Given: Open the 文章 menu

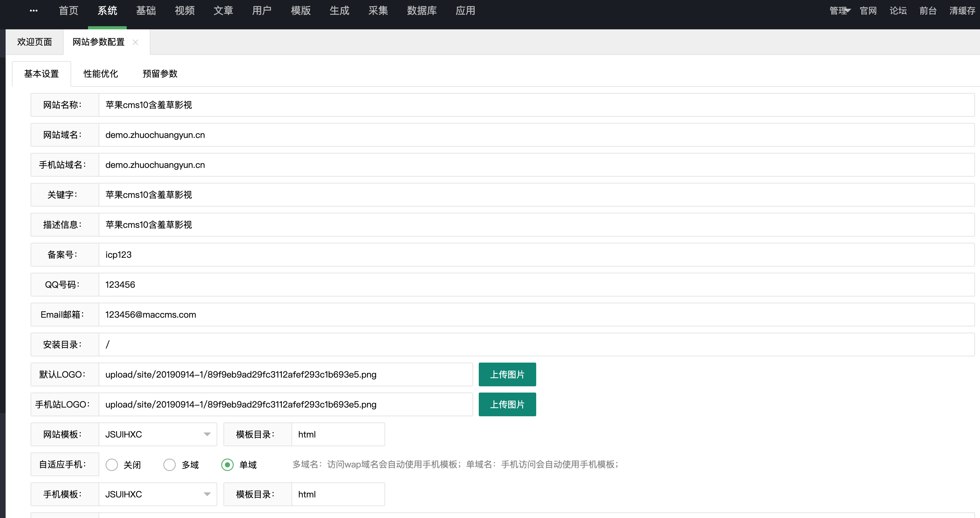Looking at the screenshot, I should pos(223,11).
